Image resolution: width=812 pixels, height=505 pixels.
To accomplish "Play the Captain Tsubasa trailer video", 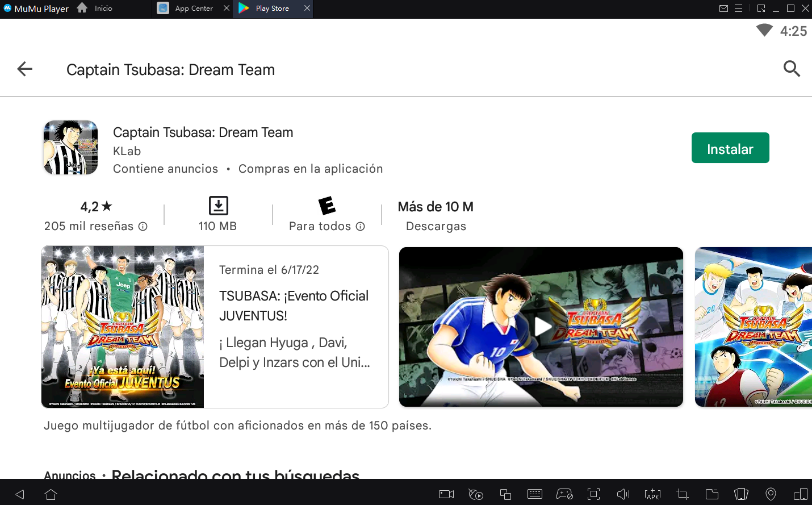I will 541,327.
